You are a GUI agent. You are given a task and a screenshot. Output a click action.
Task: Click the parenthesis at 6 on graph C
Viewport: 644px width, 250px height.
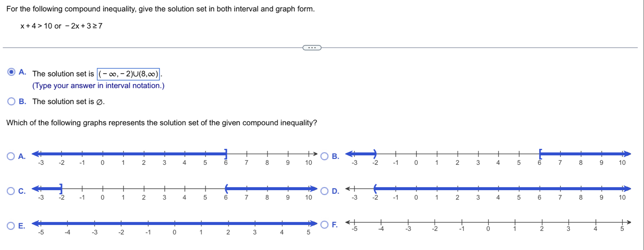pyautogui.click(x=226, y=189)
